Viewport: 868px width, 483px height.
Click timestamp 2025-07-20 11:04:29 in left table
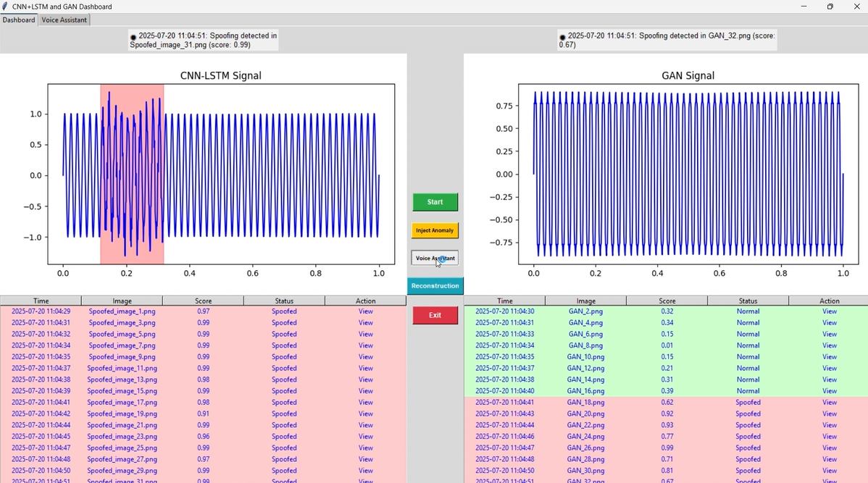[x=41, y=311]
